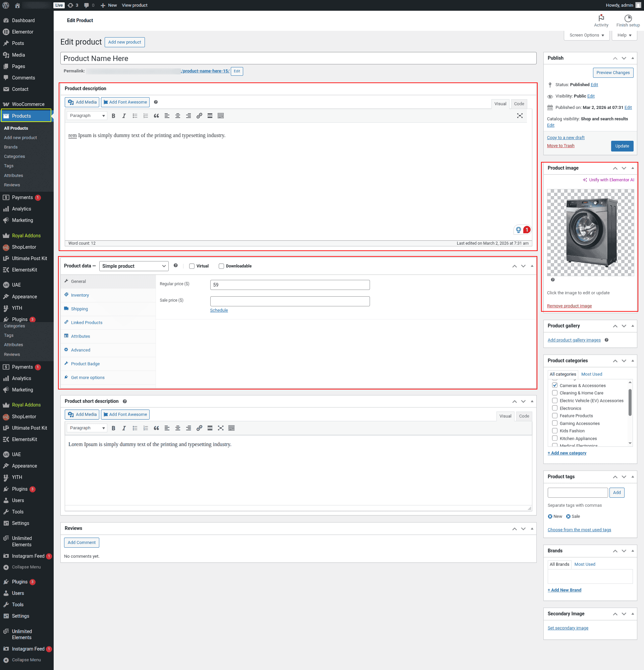Click the Activity flag icon

click(x=601, y=18)
